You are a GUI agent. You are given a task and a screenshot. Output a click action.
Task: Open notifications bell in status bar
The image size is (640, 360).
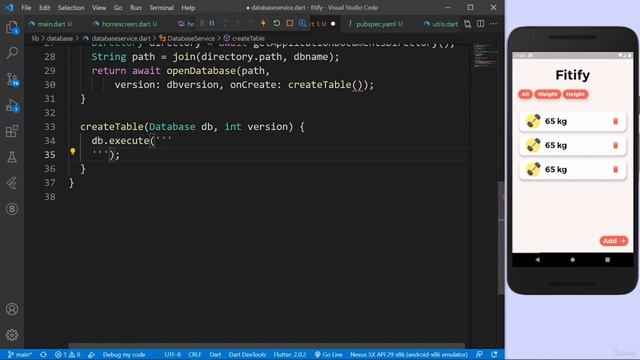pyautogui.click(x=494, y=355)
